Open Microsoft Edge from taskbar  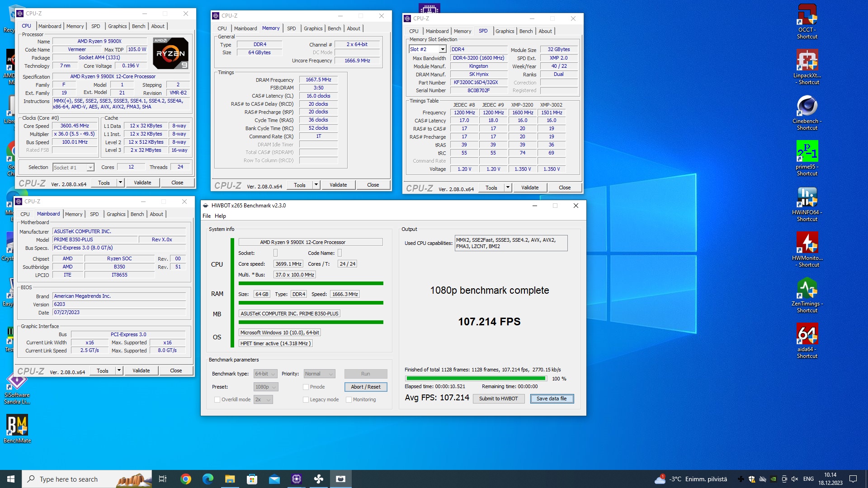[208, 479]
